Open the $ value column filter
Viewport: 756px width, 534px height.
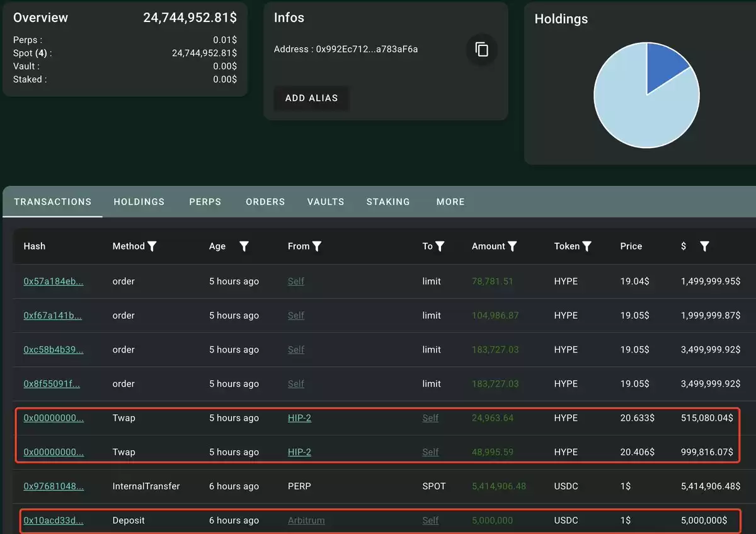pyautogui.click(x=704, y=247)
